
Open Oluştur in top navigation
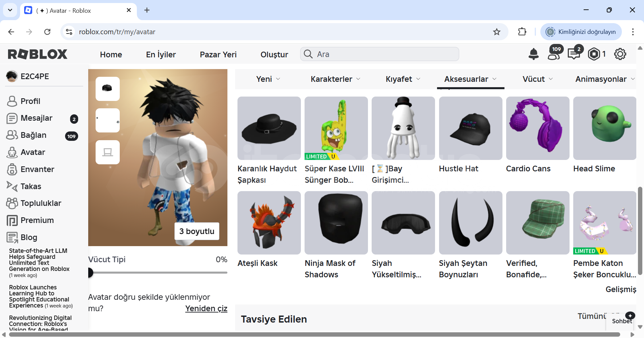tap(274, 54)
